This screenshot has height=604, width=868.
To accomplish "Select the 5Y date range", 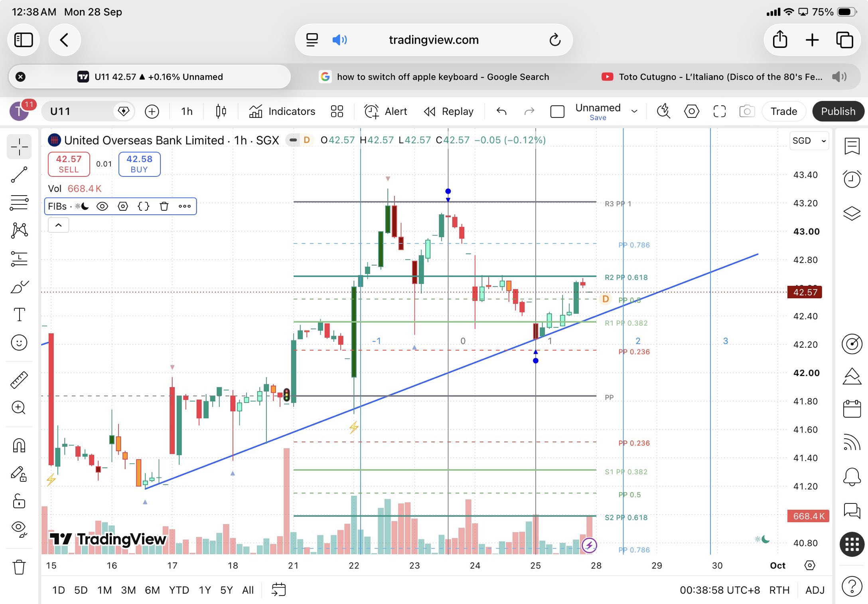I will pyautogui.click(x=226, y=590).
